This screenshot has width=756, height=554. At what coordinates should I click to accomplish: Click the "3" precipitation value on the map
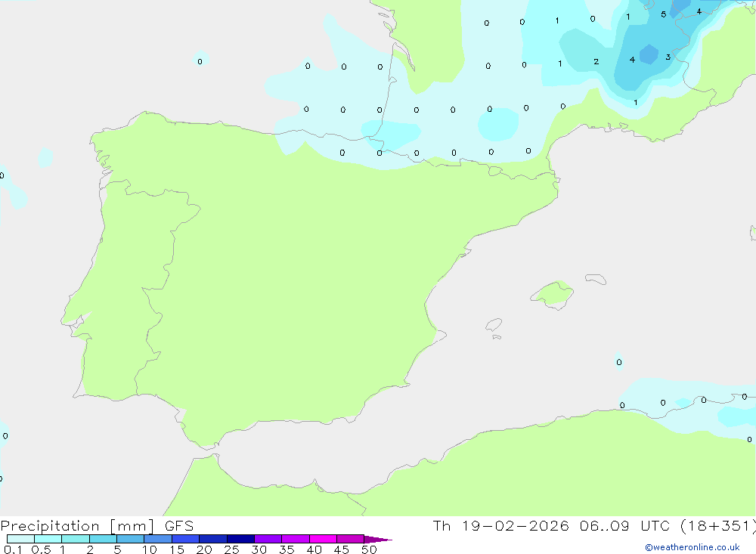[x=668, y=57]
